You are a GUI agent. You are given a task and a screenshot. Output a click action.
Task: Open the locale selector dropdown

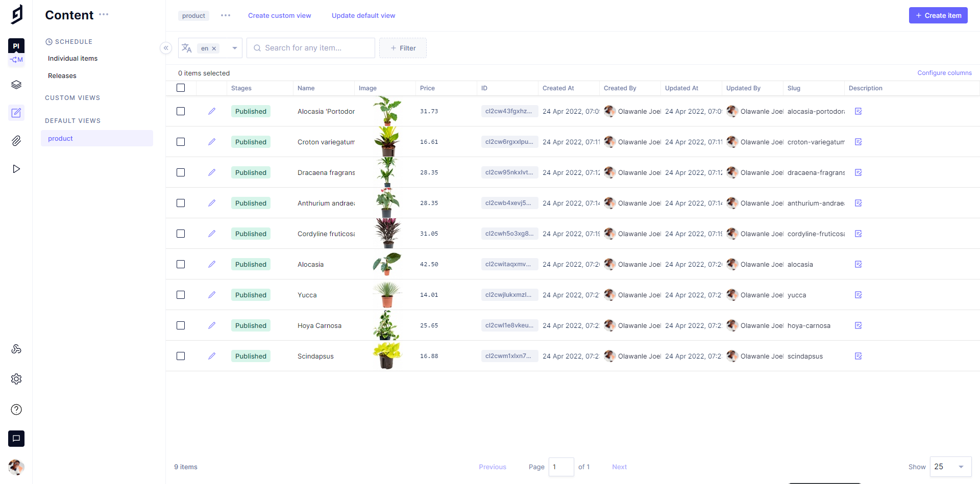(234, 47)
